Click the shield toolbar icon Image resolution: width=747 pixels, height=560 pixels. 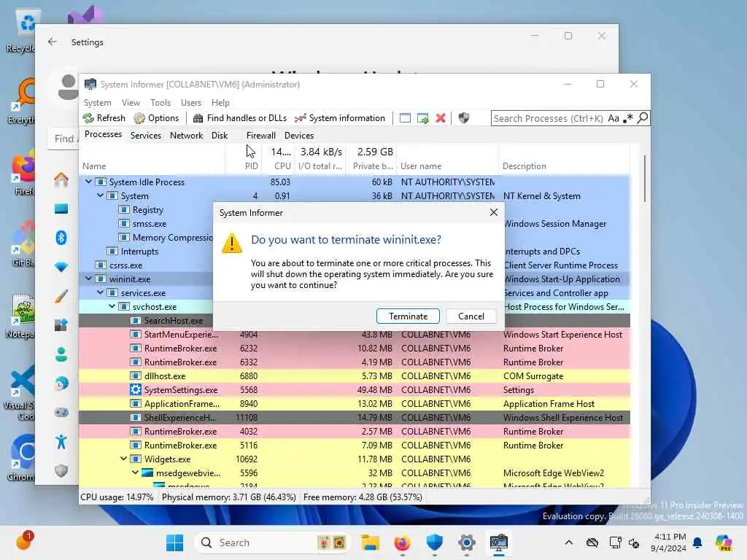pos(463,118)
